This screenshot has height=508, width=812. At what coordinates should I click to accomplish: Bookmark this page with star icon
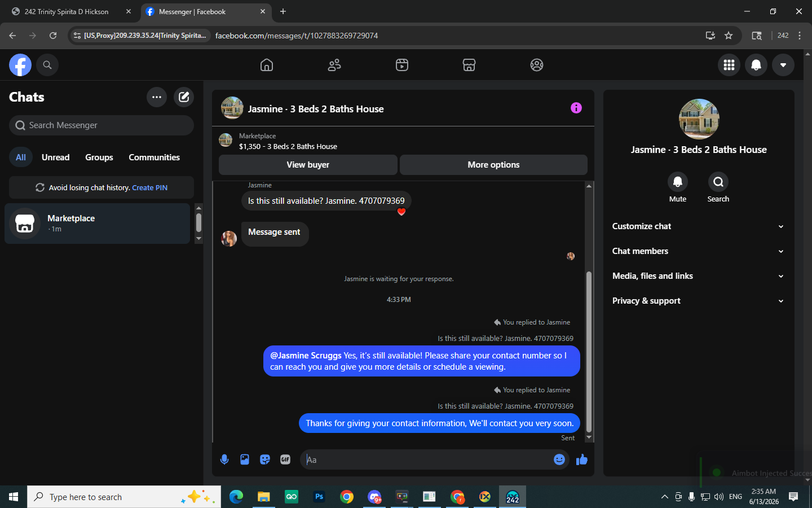[729, 36]
